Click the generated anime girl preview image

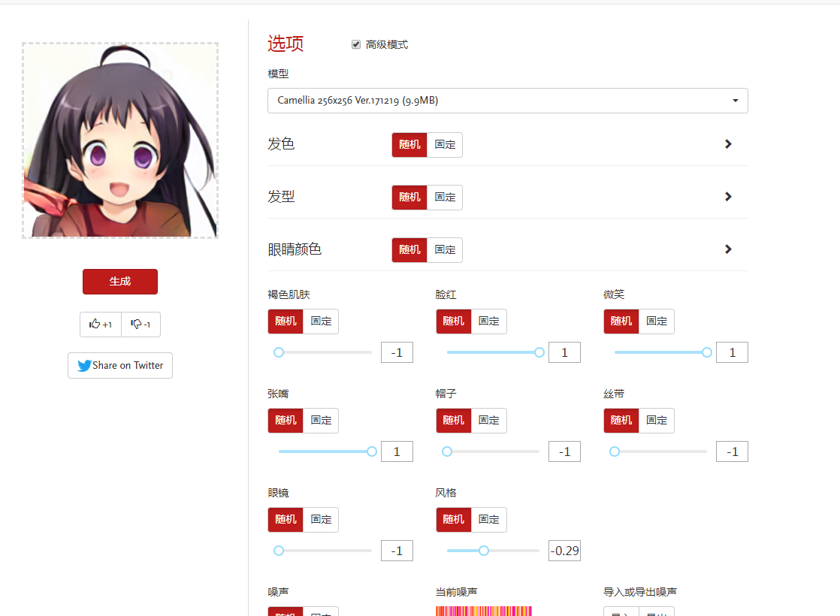(x=119, y=140)
